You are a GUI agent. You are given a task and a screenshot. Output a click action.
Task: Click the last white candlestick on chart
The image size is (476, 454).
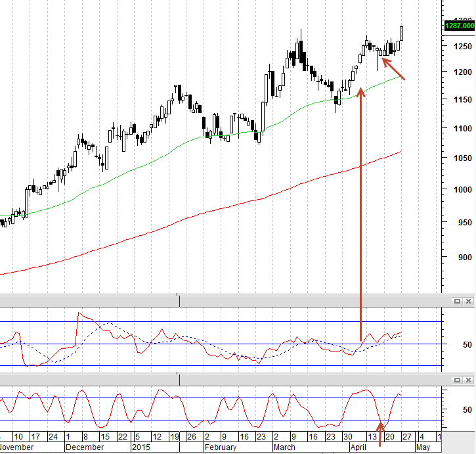click(402, 33)
